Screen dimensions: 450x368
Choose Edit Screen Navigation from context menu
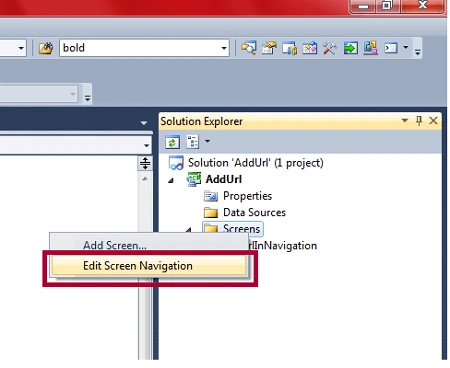coord(149,266)
